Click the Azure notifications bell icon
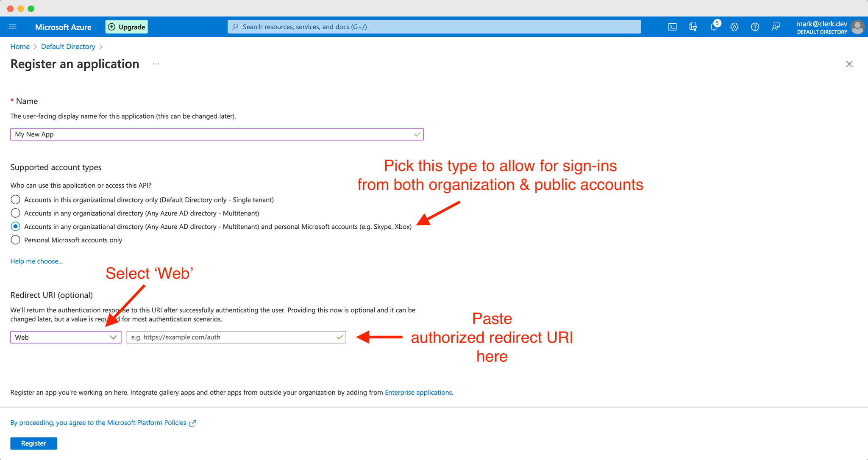This screenshot has height=460, width=868. click(714, 26)
